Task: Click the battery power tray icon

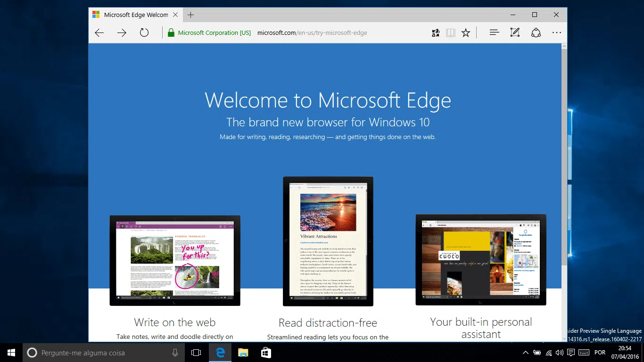Action: coord(537,353)
